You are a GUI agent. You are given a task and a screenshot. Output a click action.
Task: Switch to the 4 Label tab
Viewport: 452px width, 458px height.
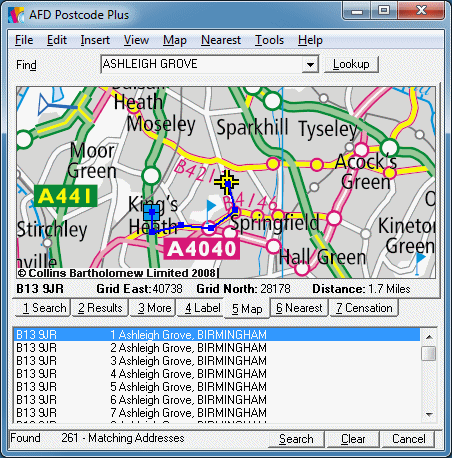(201, 308)
